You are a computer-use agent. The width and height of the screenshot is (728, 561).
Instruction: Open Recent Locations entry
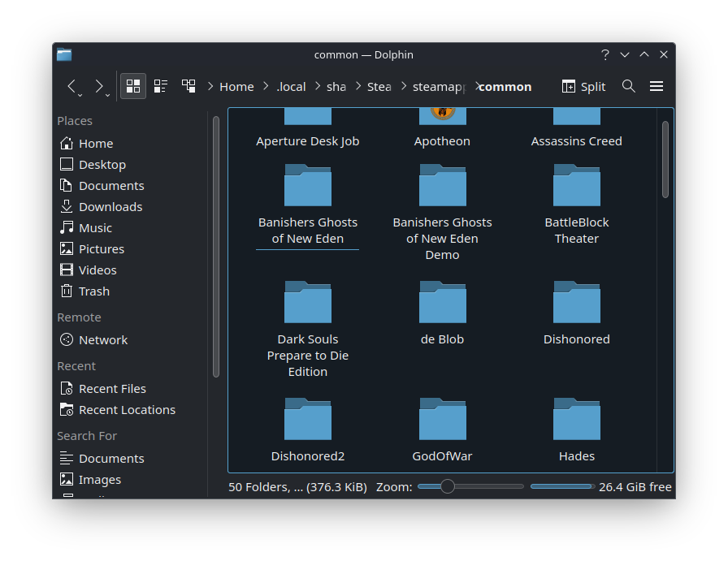(131, 410)
